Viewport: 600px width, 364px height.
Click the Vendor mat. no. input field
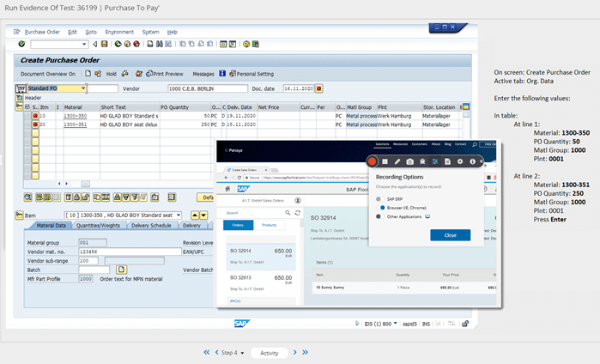pyautogui.click(x=130, y=252)
